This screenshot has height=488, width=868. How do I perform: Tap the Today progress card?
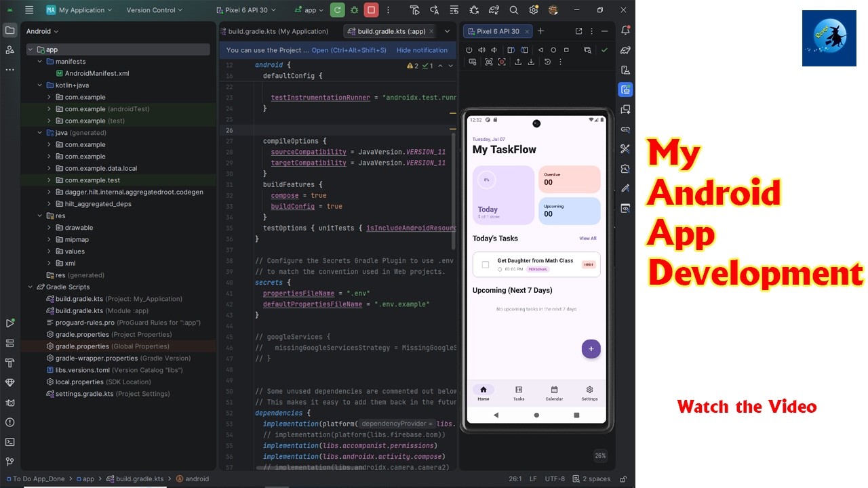click(503, 195)
